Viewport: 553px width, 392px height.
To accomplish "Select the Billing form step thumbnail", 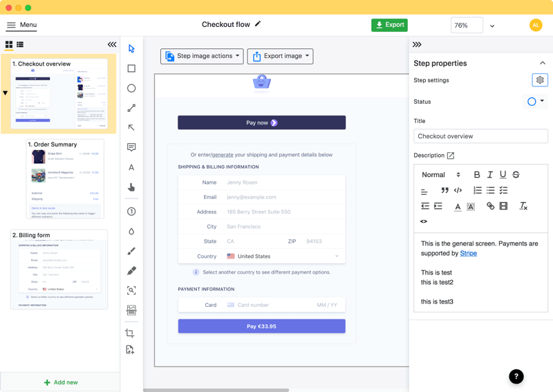I will 59,269.
